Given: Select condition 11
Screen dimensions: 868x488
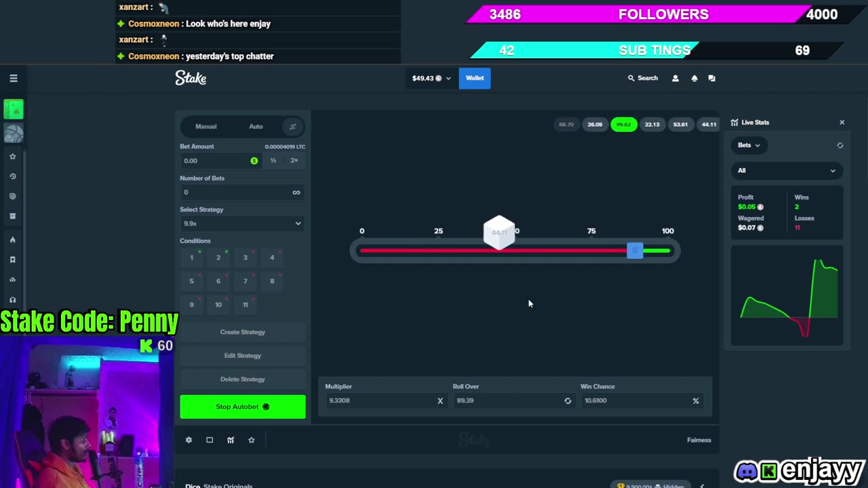Looking at the screenshot, I should pos(245,305).
